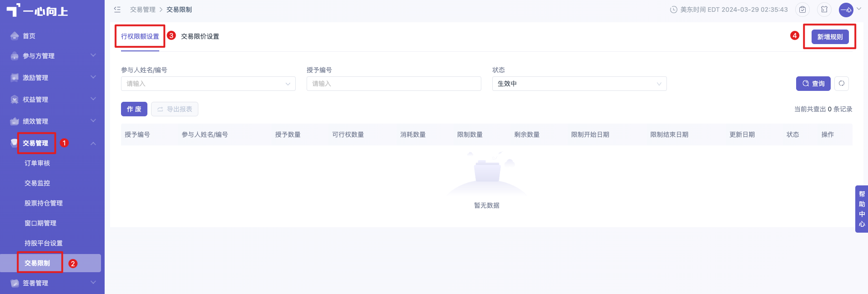Switch to the 行权限额设置 tab
Viewport: 868px width, 294px height.
(140, 36)
